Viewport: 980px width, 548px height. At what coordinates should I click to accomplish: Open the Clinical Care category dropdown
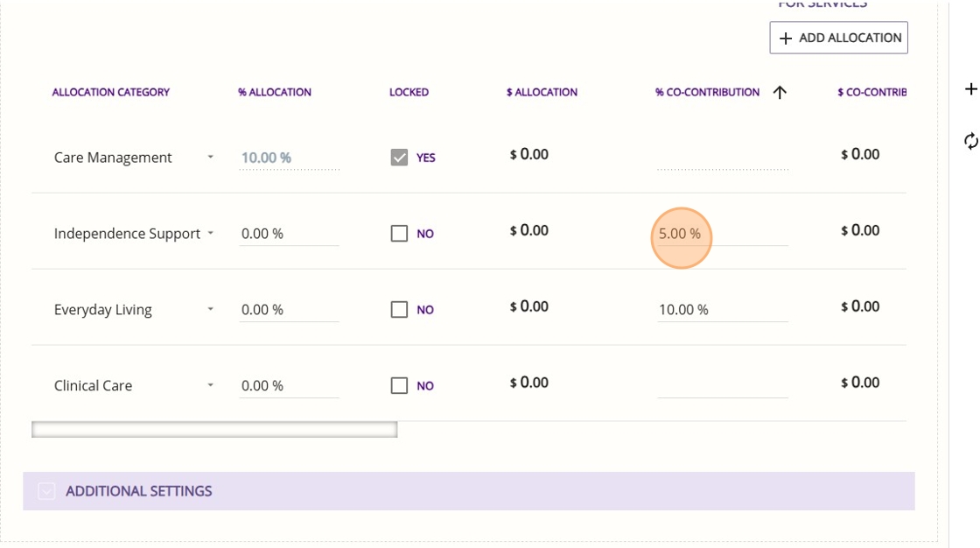(x=210, y=386)
